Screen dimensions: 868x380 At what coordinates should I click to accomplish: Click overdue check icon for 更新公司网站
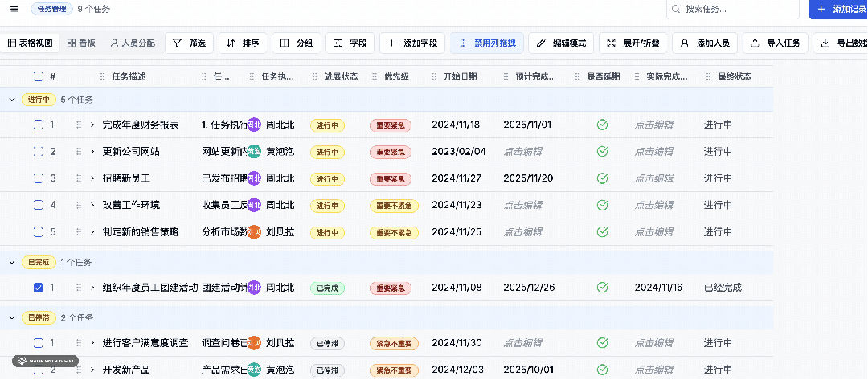coord(602,152)
